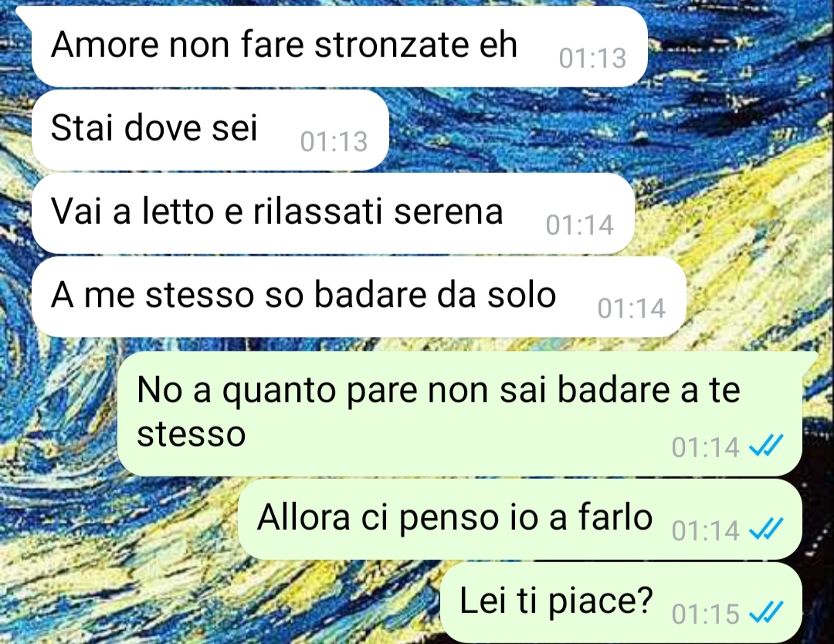Click the word 'Amore' in first message
The width and height of the screenshot is (834, 644).
point(105,44)
